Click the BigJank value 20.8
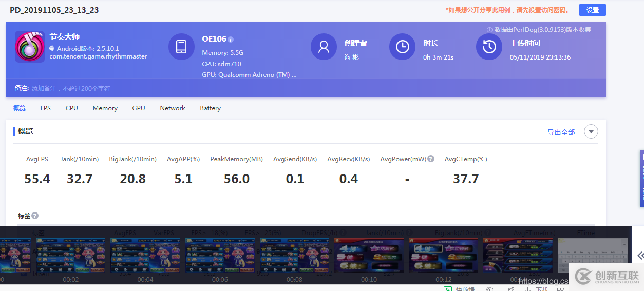The image size is (644, 291). [133, 179]
